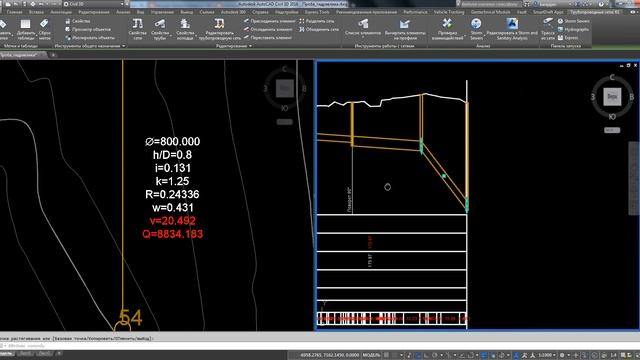Click the profile view's ViewCube top face

click(x=612, y=97)
